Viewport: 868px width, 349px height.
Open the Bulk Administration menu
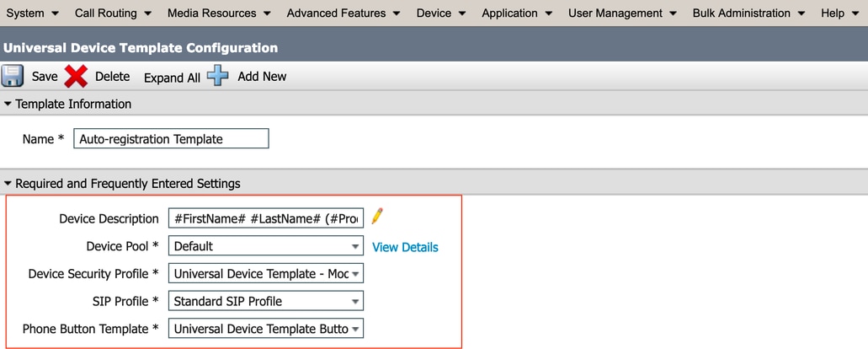click(x=749, y=13)
